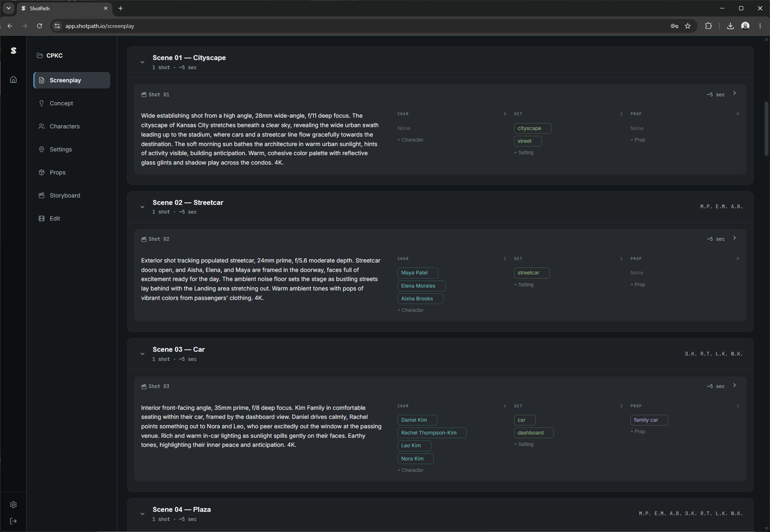
Task: Click the Shot 01 clapperboard icon
Action: pos(144,95)
